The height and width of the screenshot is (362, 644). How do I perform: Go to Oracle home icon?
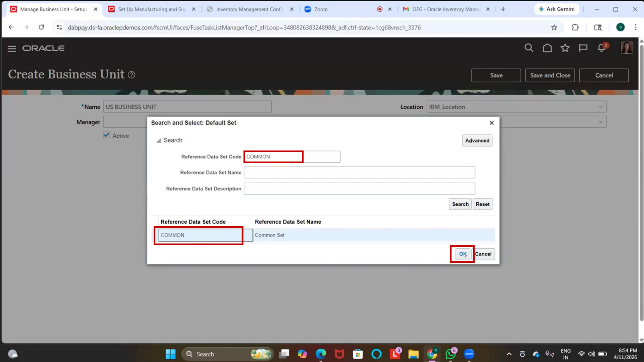point(547,48)
